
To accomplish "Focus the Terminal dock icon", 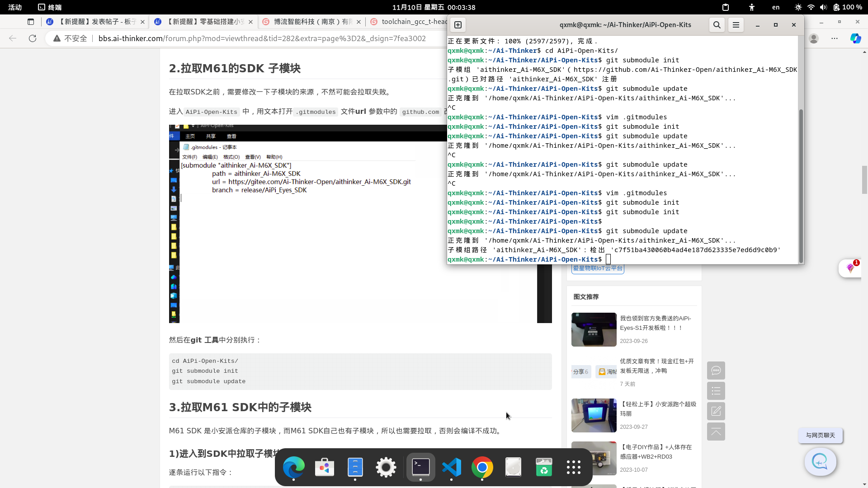I will click(421, 467).
